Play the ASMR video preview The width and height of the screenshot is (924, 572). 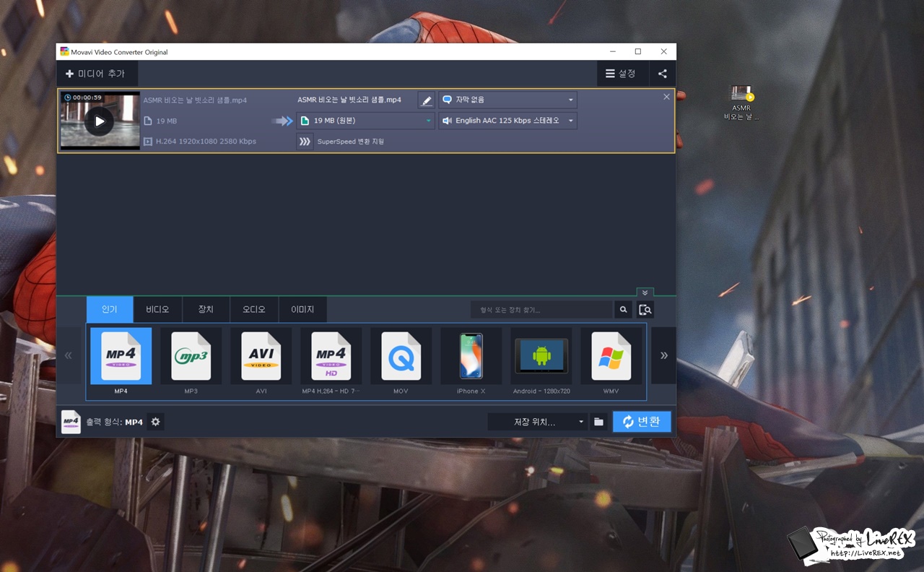99,121
